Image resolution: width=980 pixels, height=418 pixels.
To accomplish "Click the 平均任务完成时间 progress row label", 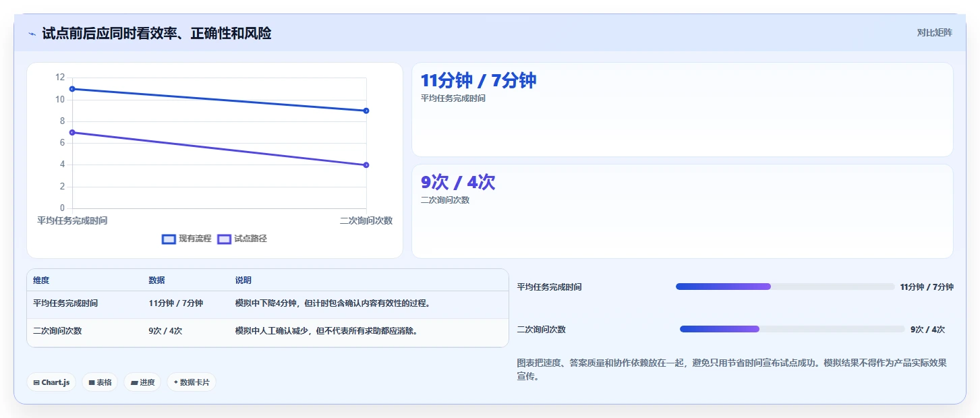I will [x=549, y=287].
